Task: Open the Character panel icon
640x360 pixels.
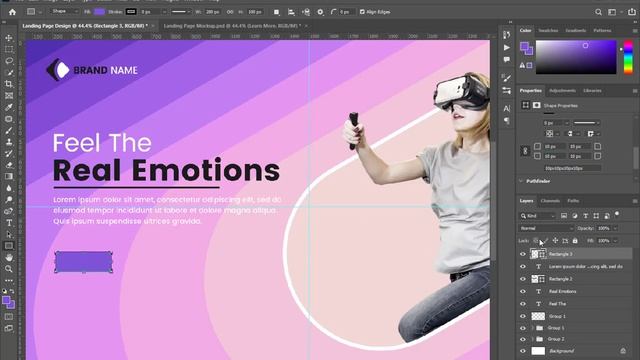Action: click(507, 109)
